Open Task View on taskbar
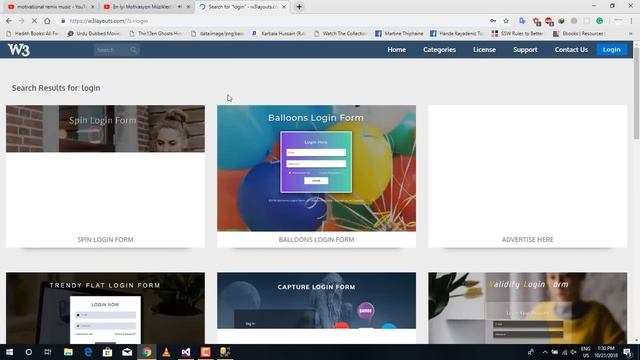Viewport: 640px width, 360px height. point(48,352)
